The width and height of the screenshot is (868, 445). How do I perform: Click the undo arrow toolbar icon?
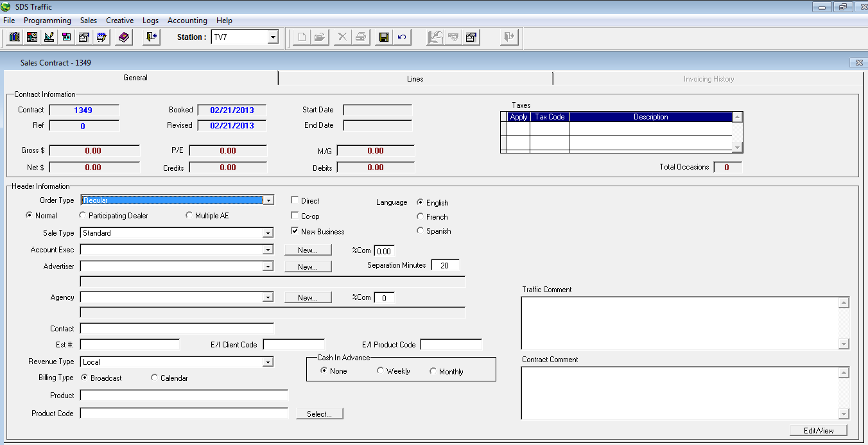click(x=402, y=37)
